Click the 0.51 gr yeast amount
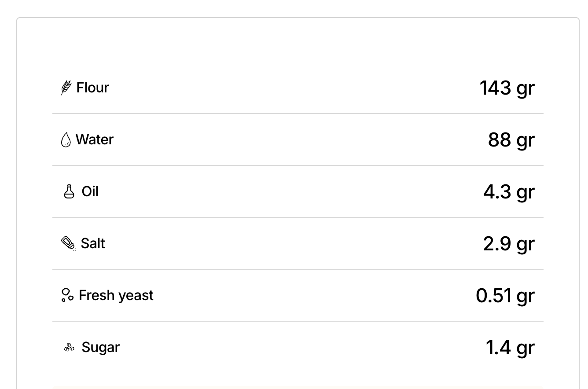The width and height of the screenshot is (588, 389). point(505,296)
